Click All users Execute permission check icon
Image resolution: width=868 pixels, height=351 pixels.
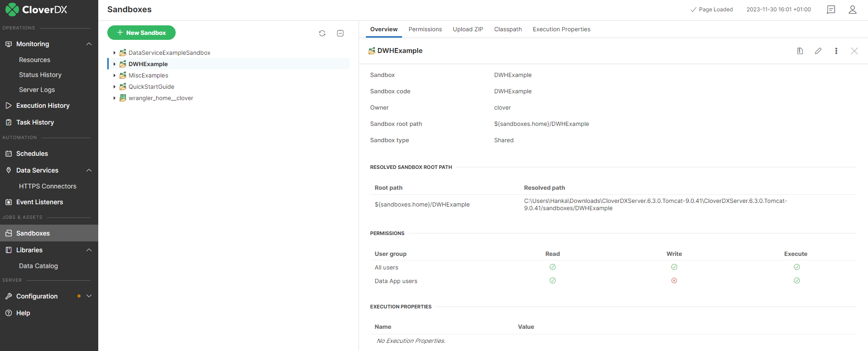coord(797,267)
